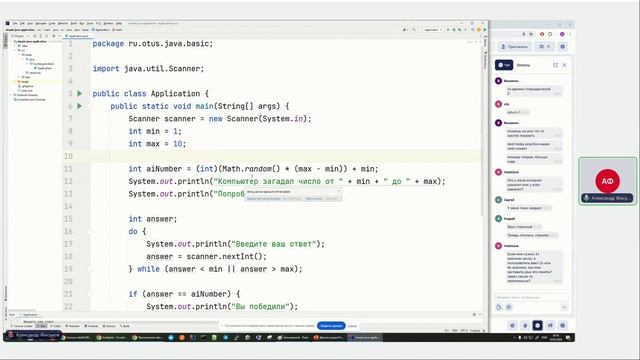Click the project panel settings gear icon
The height and width of the screenshot is (360, 640).
(x=53, y=36)
